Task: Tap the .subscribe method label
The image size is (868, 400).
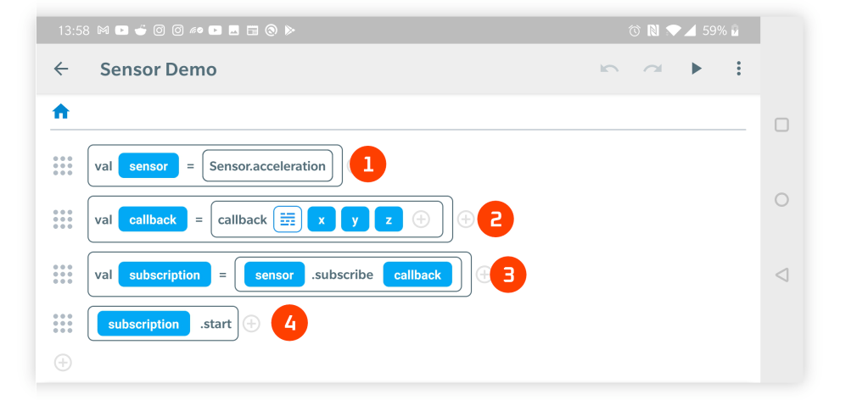Action: pos(344,275)
